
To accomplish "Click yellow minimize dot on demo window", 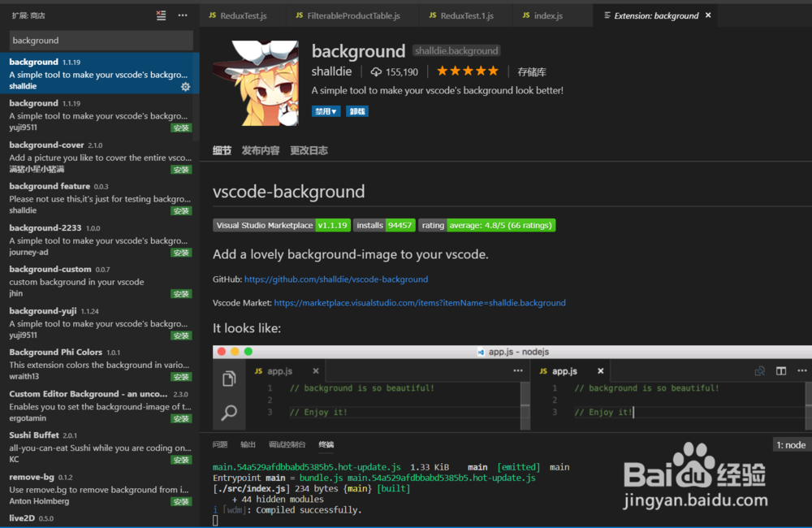I will pos(235,351).
